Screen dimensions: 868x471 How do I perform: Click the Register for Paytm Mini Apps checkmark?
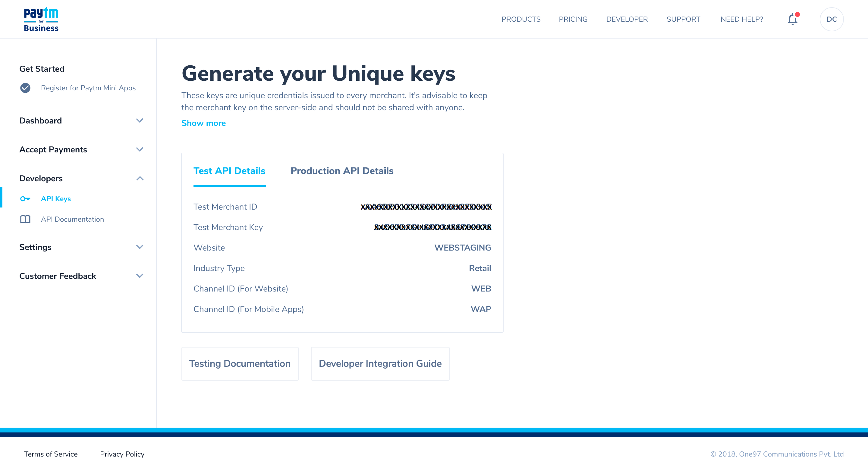click(25, 88)
